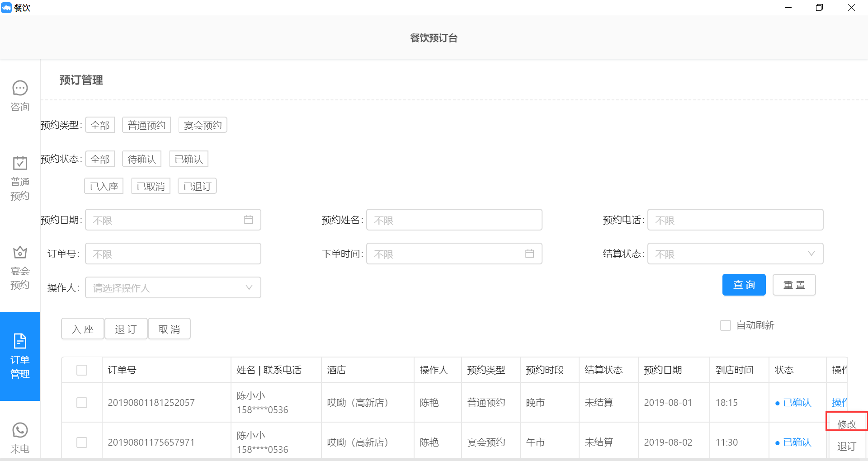Image resolution: width=868 pixels, height=461 pixels.
Task: Click the 餐饮预订台 title
Action: pos(434,38)
